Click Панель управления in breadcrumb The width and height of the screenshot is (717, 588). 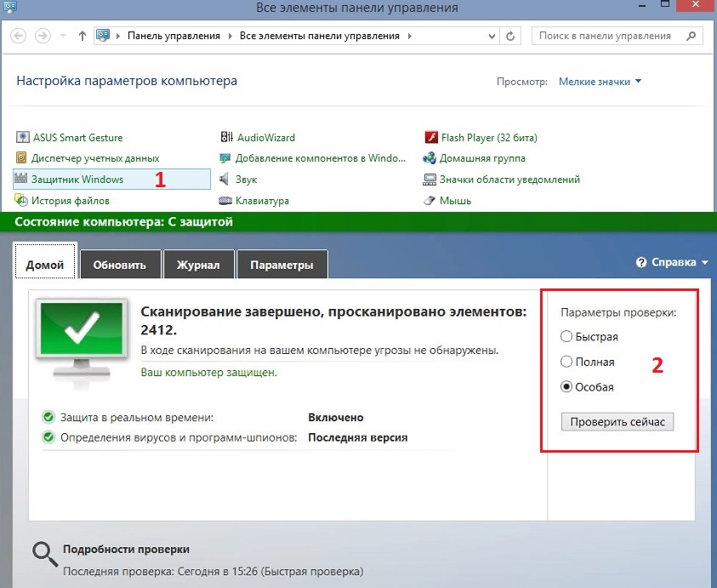pyautogui.click(x=174, y=36)
